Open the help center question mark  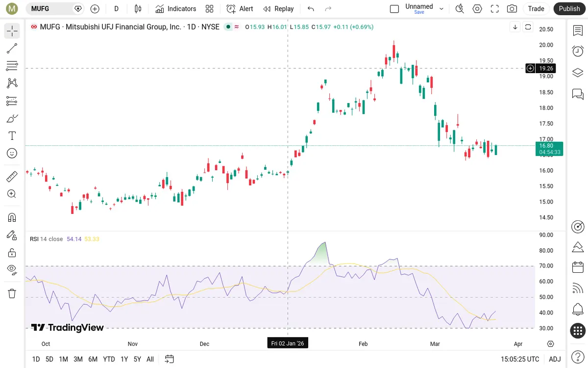[x=578, y=357]
